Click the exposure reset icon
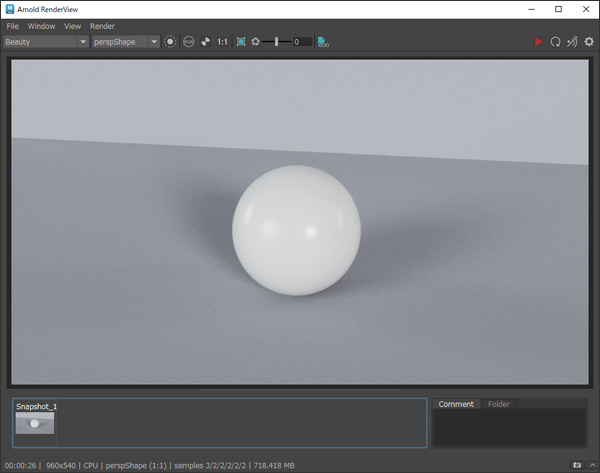Image resolution: width=600 pixels, height=473 pixels. [255, 42]
